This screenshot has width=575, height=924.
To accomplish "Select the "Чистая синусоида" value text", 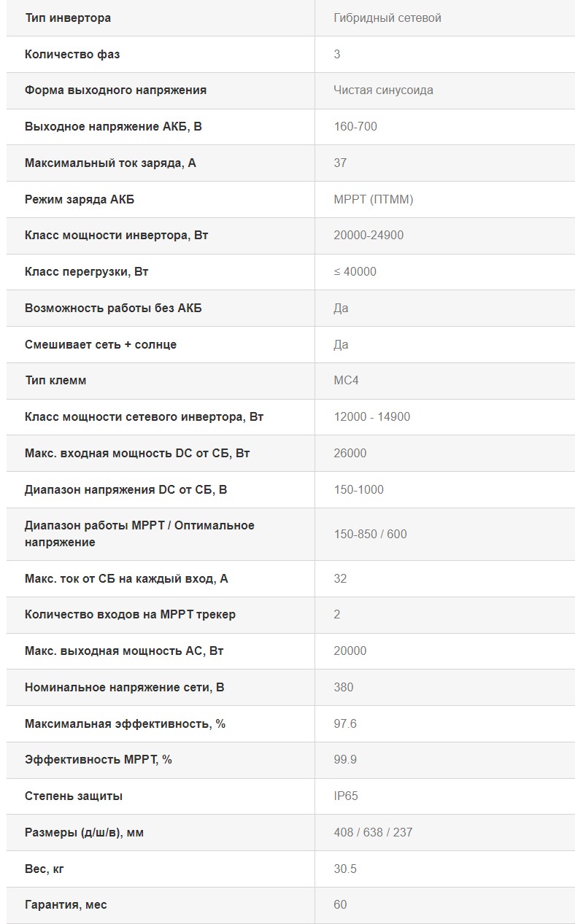I will pos(383,90).
